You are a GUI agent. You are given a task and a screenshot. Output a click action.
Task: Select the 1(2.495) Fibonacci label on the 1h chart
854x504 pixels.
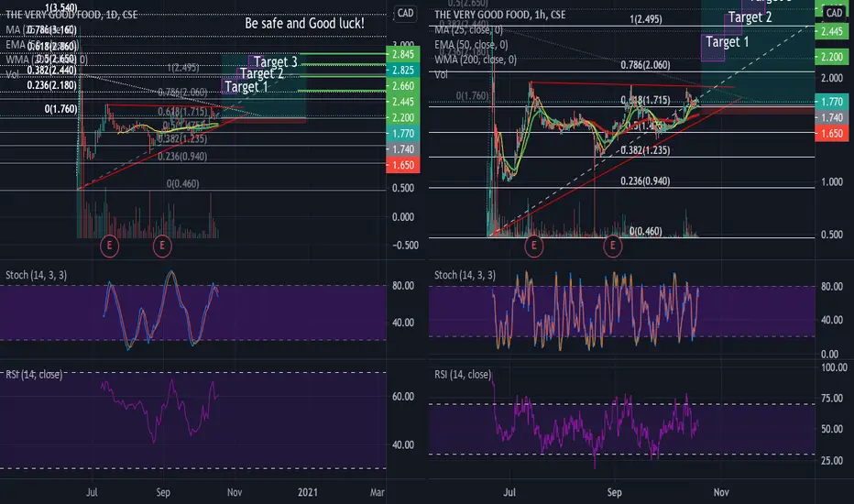(x=646, y=19)
